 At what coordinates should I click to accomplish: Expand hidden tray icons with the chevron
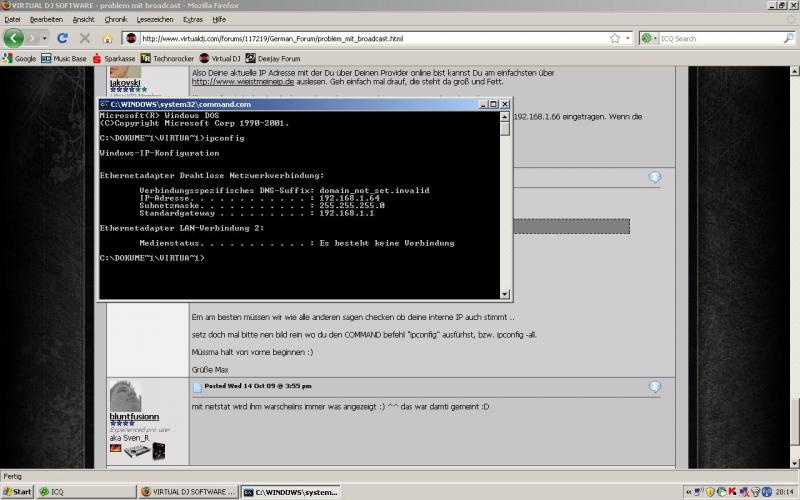pos(688,492)
